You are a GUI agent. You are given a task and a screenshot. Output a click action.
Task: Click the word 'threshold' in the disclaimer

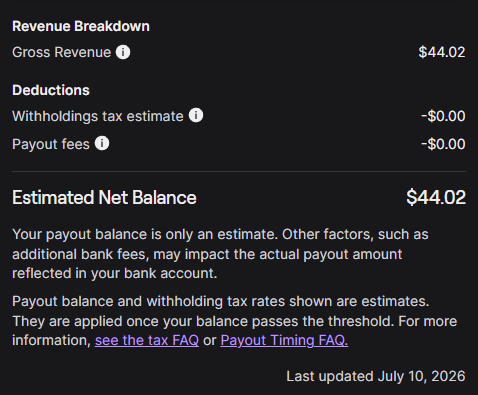tap(361, 321)
